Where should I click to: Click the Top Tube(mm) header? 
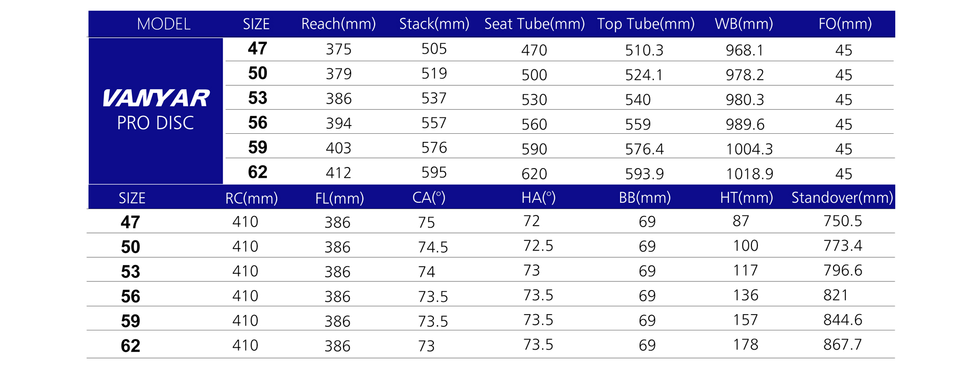(x=646, y=24)
